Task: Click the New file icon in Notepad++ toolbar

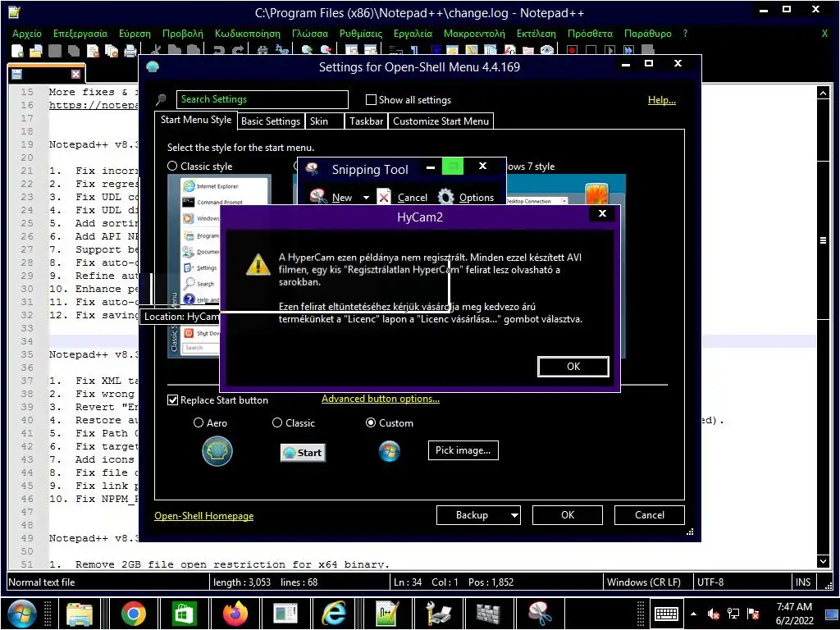Action: [x=17, y=51]
